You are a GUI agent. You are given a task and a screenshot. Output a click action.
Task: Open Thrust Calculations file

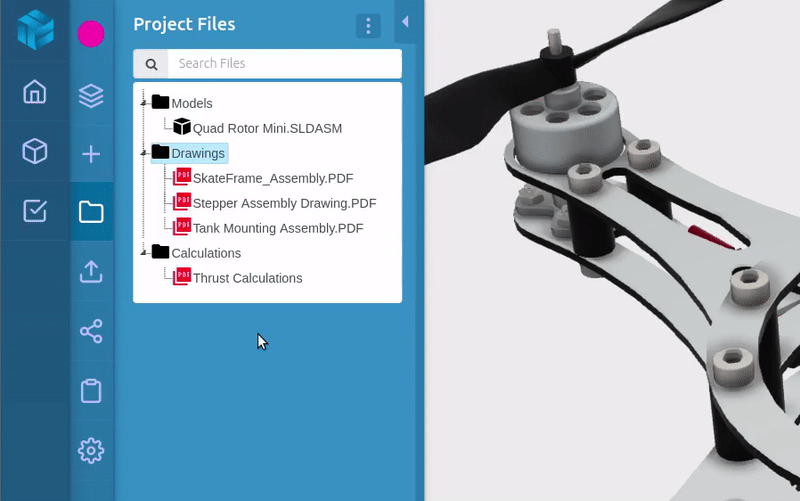point(247,279)
